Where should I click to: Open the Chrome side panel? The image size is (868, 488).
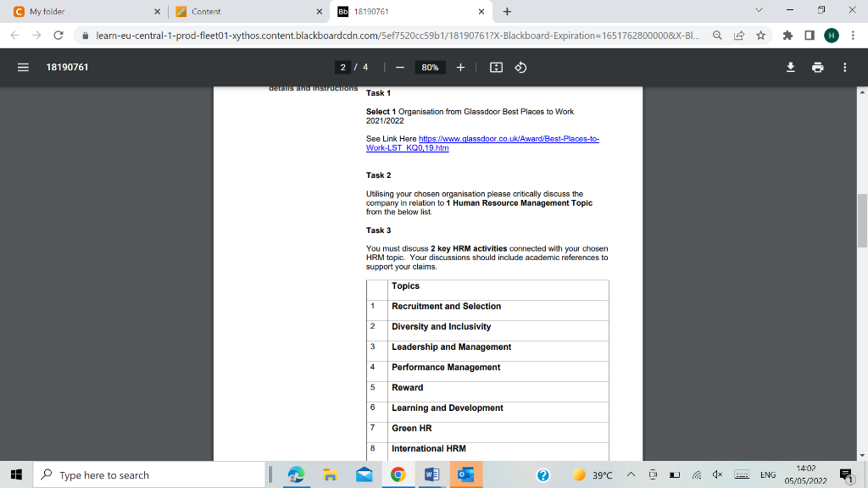[x=810, y=36]
